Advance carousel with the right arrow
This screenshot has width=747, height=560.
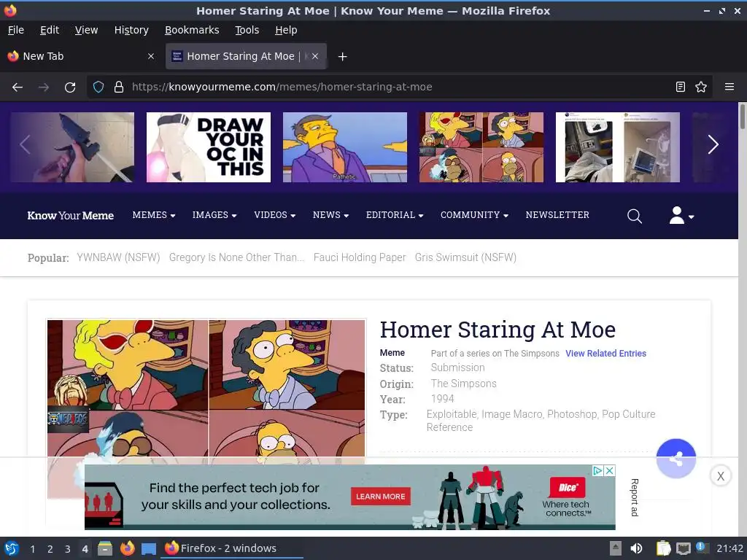[713, 145]
